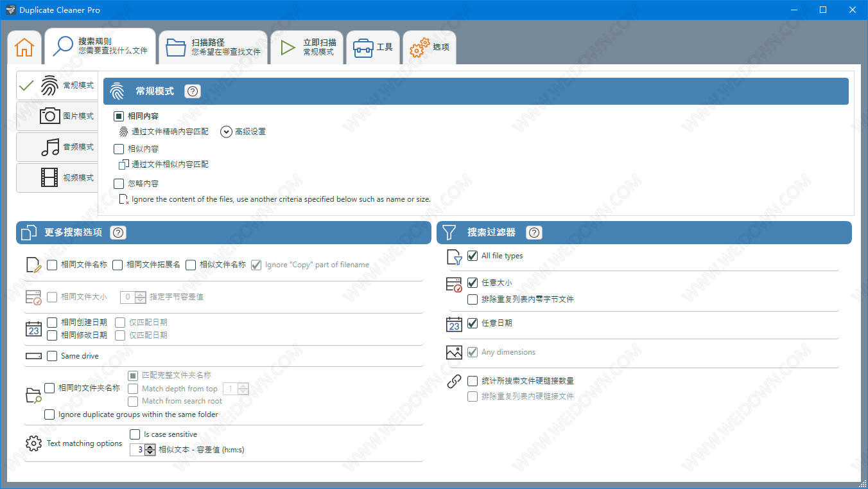Enable 相似内容 checkbox
The width and height of the screenshot is (868, 489).
[119, 149]
